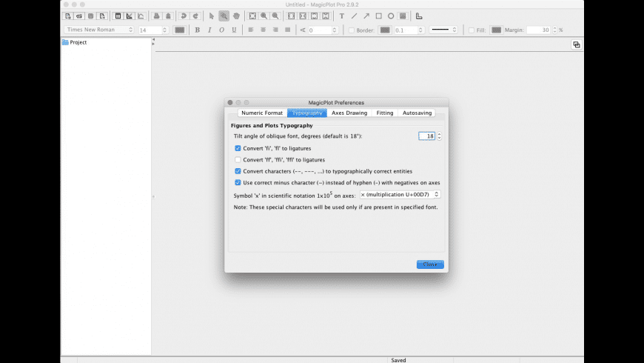Uncheck Convert 'fi', 'fl' to ligatures
Viewport: 644px width, 363px height.
pos(238,148)
